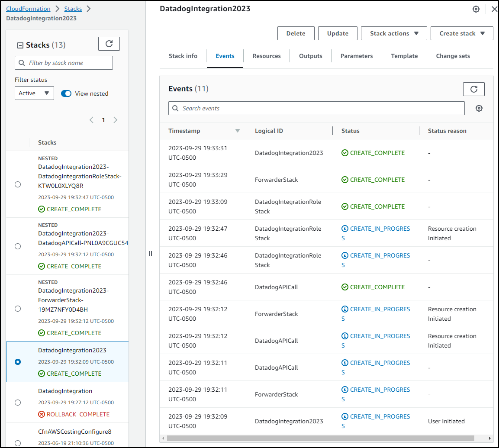Open stack panel settings gear at top

click(x=476, y=9)
